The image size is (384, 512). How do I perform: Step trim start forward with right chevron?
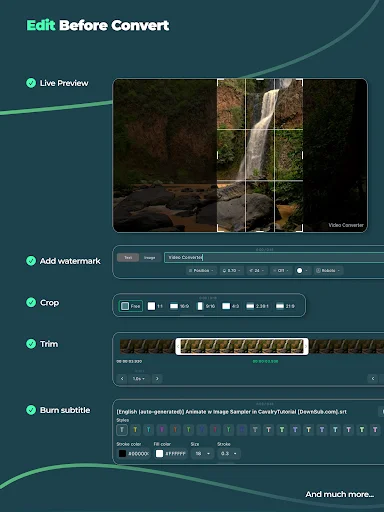point(157,379)
